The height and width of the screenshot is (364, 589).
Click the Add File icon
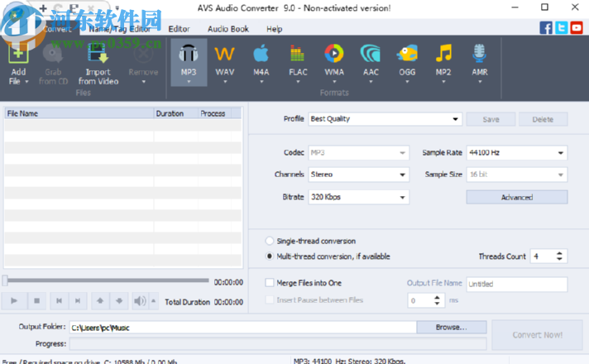pos(18,54)
